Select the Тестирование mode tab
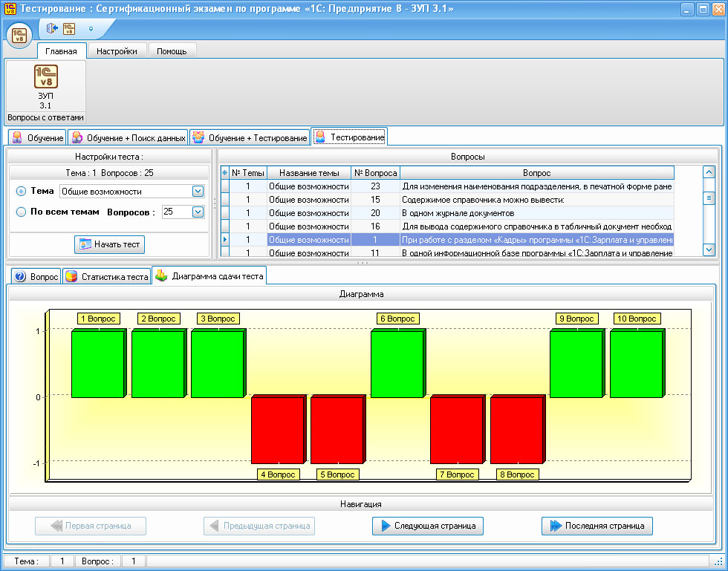Screen dimensions: 728x571 coord(349,137)
